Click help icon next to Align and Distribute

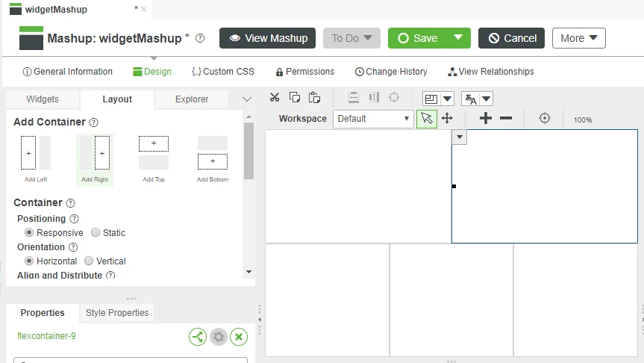(x=110, y=276)
